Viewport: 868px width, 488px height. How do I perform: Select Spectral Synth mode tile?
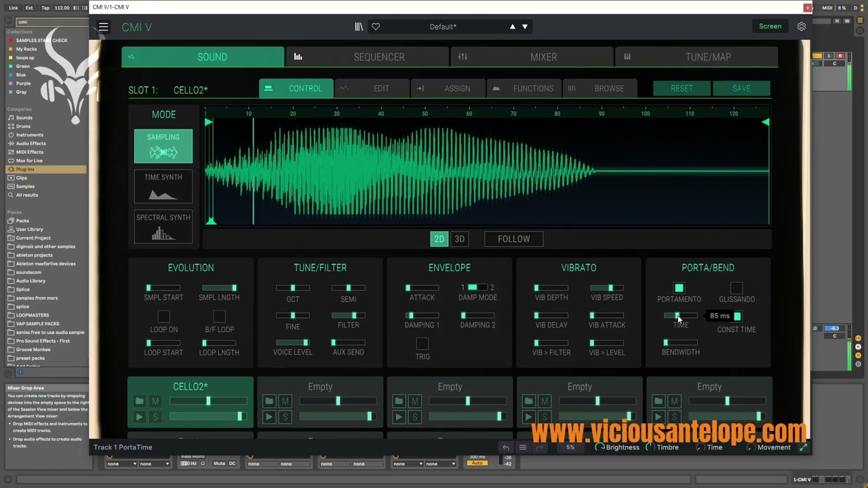163,226
